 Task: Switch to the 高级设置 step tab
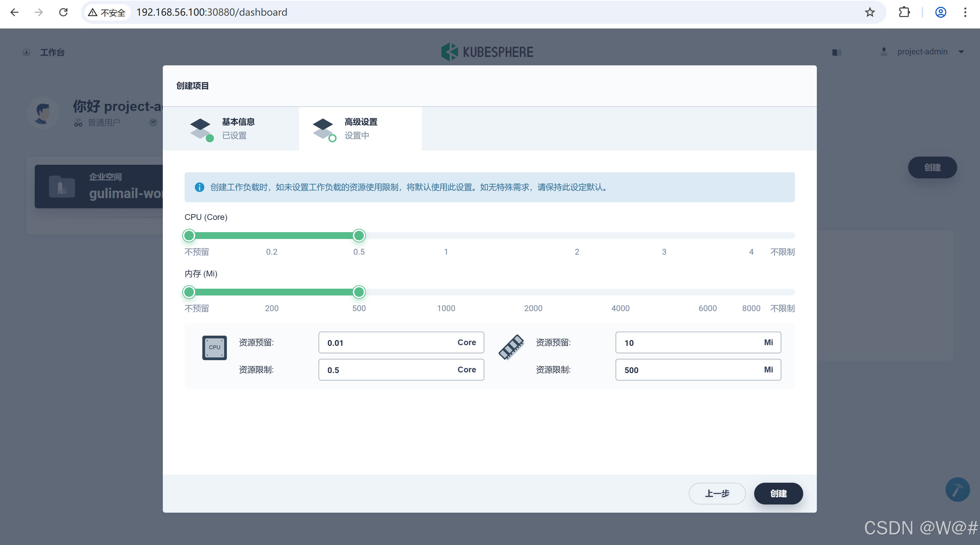[x=360, y=129]
